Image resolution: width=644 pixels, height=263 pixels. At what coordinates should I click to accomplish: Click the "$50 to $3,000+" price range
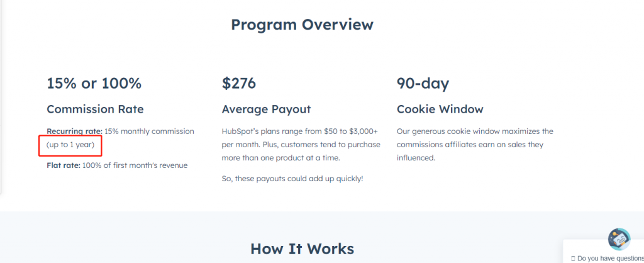click(x=350, y=131)
